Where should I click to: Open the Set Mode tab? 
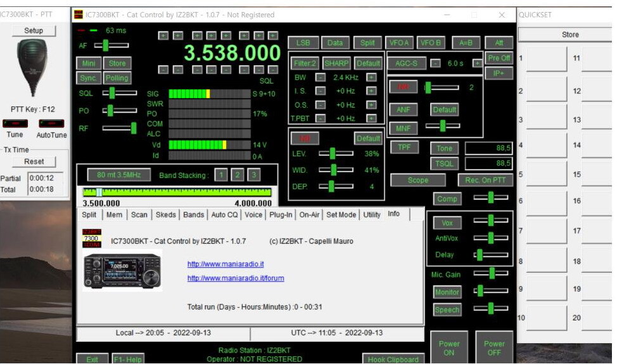tap(341, 215)
